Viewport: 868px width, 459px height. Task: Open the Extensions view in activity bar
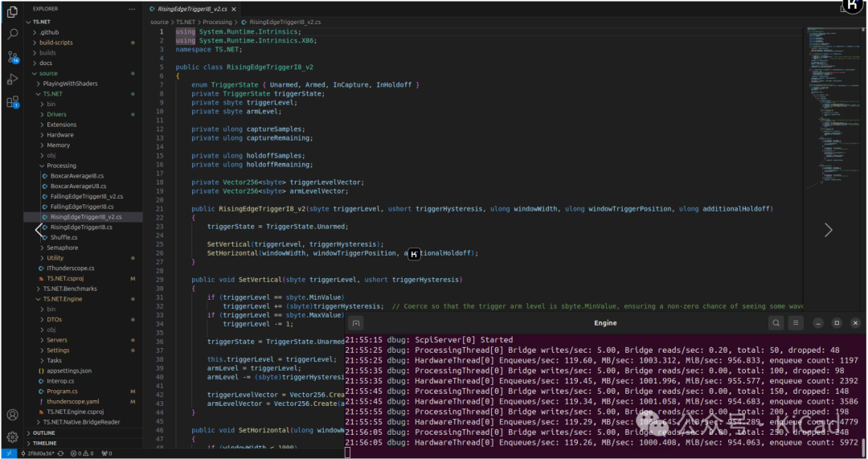[x=12, y=102]
